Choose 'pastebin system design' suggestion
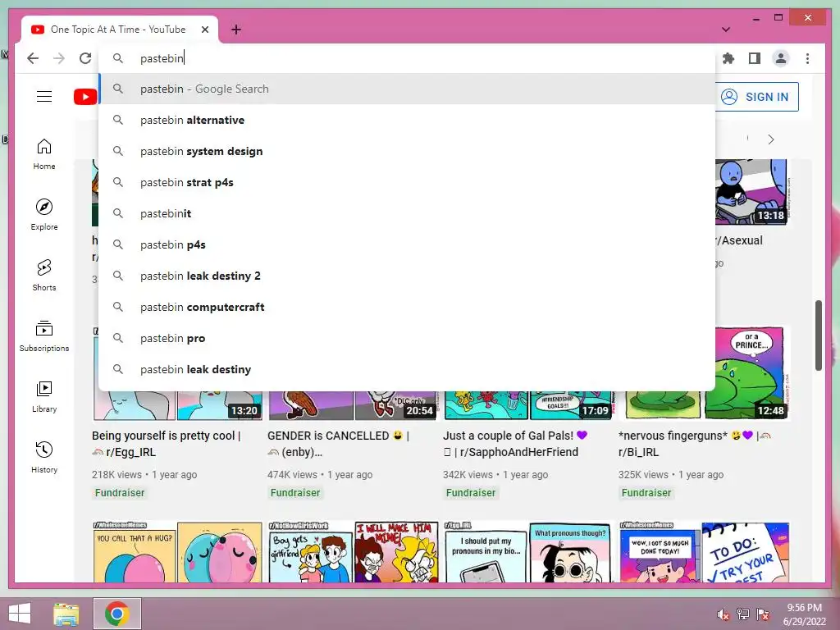Viewport: 840px width, 630px height. pyautogui.click(x=407, y=151)
